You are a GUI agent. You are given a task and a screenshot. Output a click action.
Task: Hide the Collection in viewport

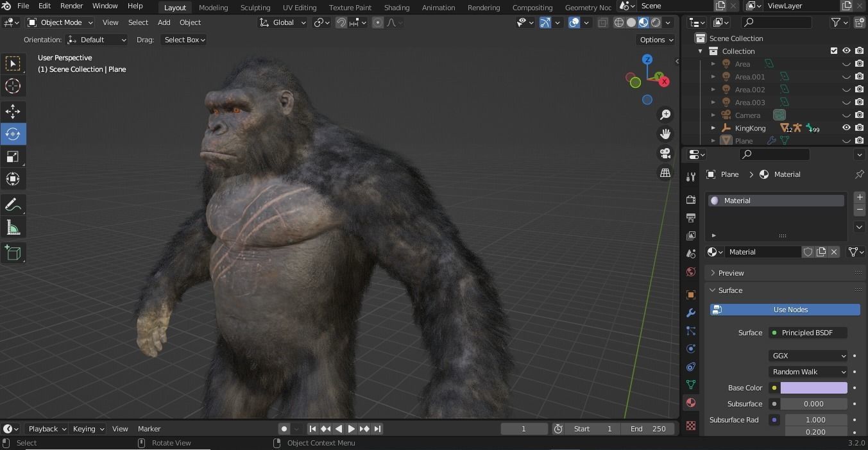click(x=846, y=51)
